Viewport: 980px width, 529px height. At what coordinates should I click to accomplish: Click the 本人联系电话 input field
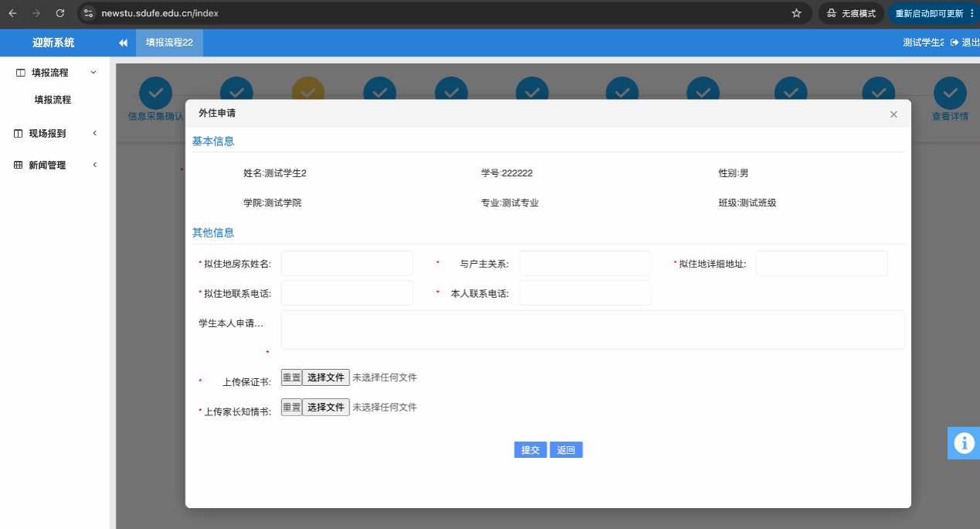585,293
